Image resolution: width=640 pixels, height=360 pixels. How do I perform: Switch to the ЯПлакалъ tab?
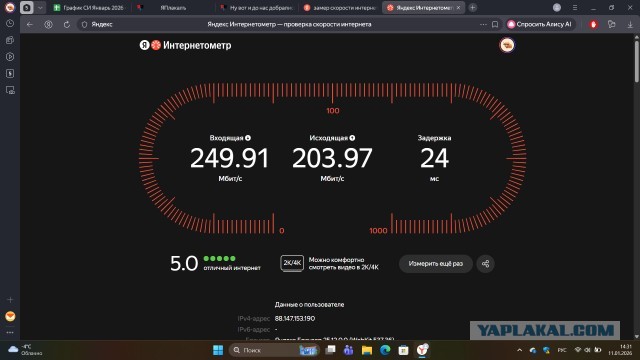173,8
